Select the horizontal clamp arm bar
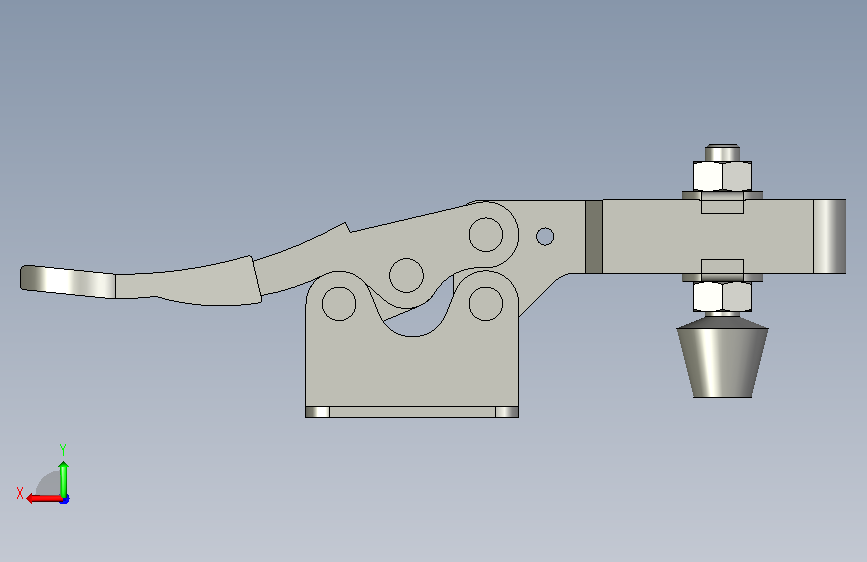 [x=708, y=237]
